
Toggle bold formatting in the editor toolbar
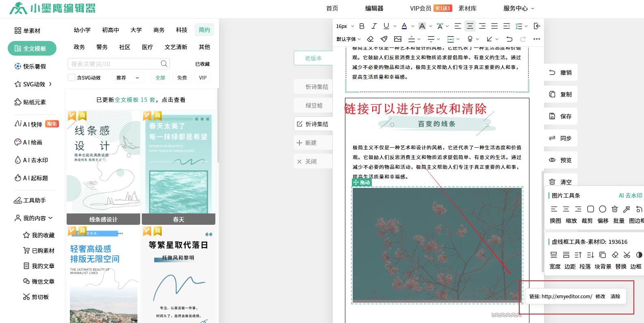362,26
